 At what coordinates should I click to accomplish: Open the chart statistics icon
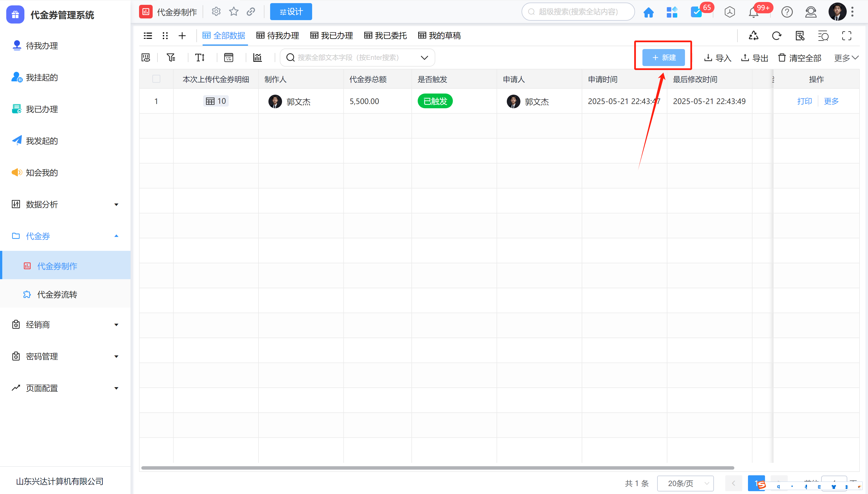(257, 57)
